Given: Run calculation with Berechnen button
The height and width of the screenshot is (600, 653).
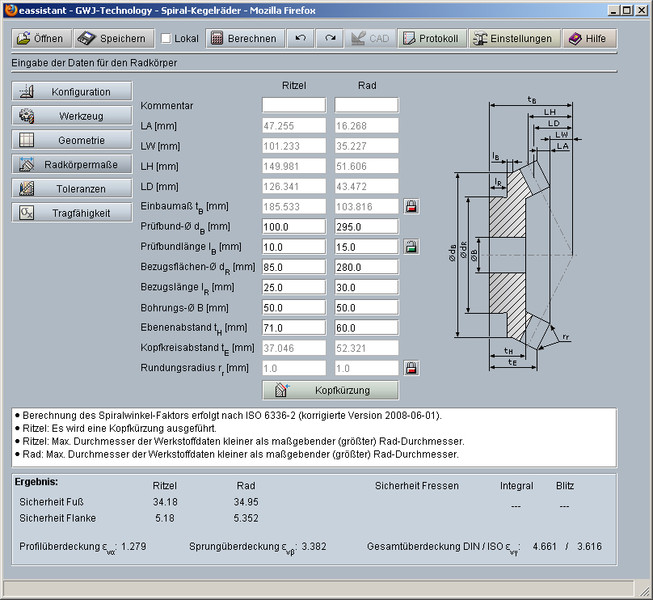Looking at the screenshot, I should pos(243,39).
